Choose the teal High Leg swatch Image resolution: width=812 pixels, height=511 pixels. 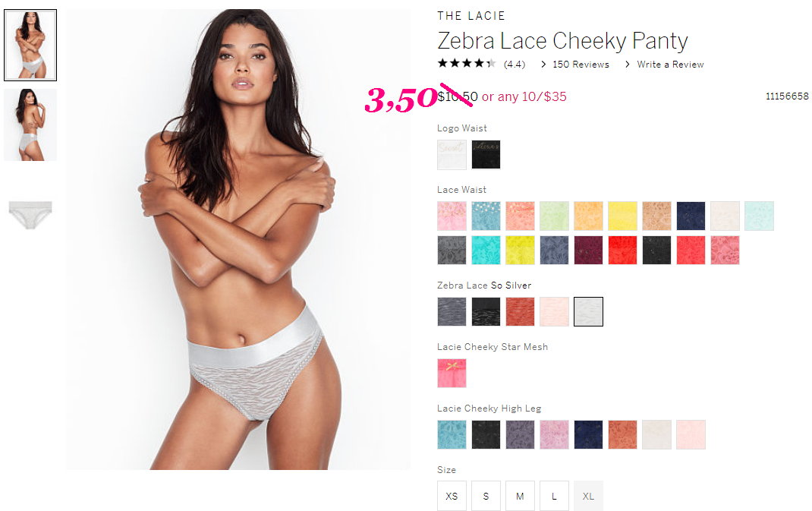(x=452, y=434)
